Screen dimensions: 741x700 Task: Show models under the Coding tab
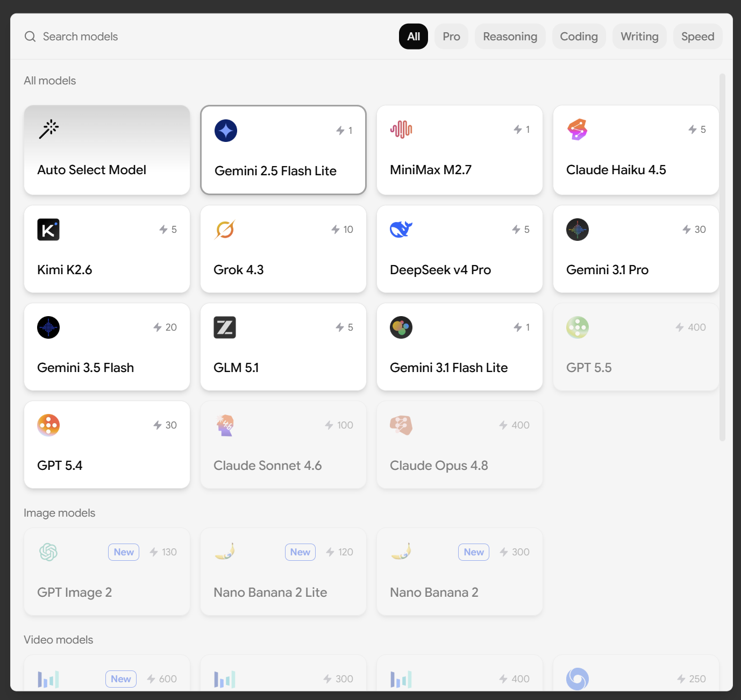pos(579,37)
